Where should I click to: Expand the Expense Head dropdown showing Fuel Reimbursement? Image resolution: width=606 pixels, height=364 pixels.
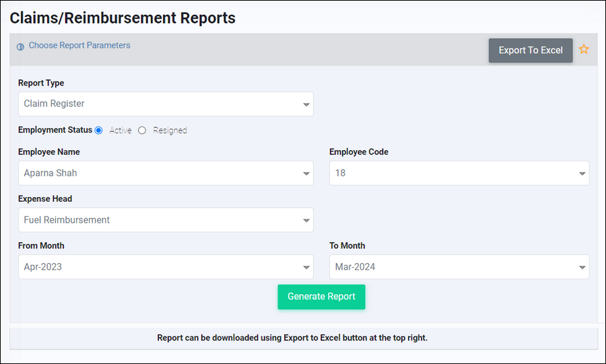tap(165, 220)
